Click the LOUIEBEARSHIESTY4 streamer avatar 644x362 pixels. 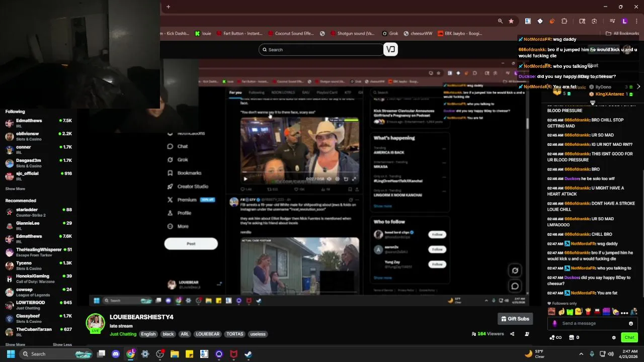click(95, 323)
